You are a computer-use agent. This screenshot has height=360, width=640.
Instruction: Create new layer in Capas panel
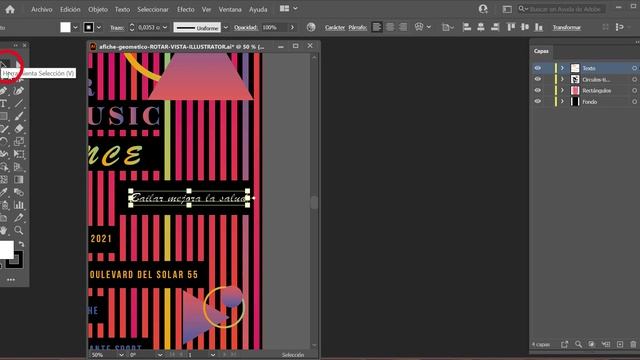620,344
